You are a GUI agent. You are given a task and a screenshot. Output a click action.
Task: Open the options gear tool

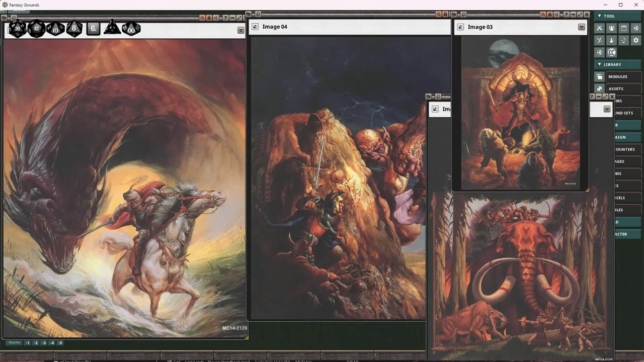pyautogui.click(x=636, y=40)
